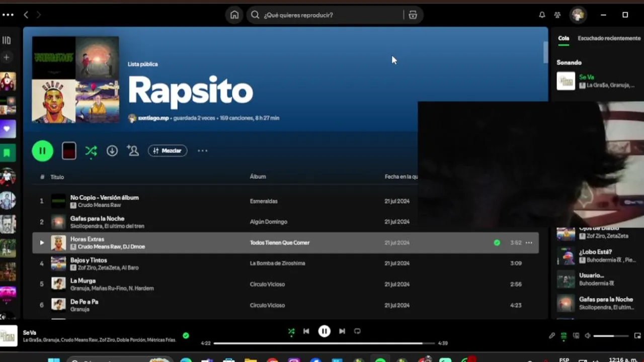Sort by the Título column header

(57, 177)
